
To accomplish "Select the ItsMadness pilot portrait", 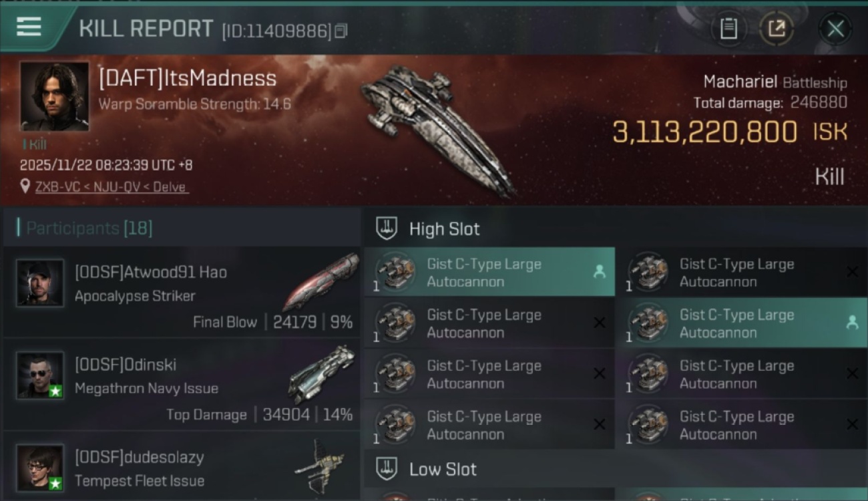I will click(x=54, y=96).
